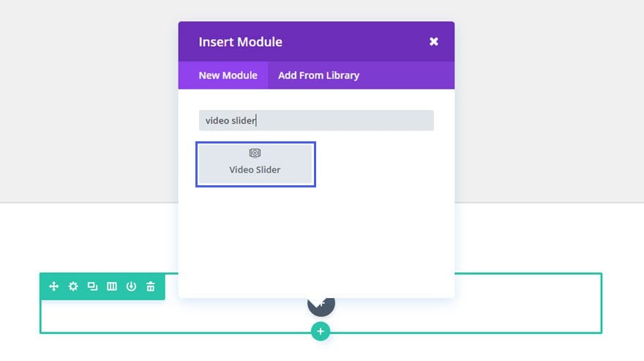Screen dimensions: 644x361
Task: Click the Insert Module header title
Action: [x=240, y=42]
